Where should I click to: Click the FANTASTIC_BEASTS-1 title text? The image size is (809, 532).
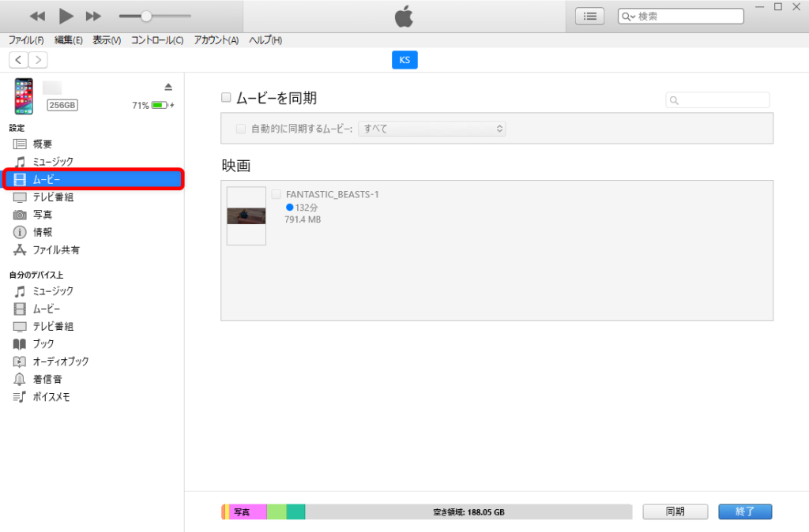click(x=333, y=194)
